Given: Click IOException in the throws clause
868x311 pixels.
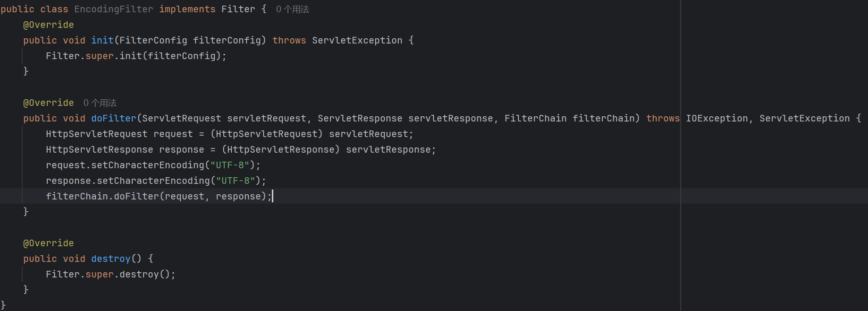Looking at the screenshot, I should 717,119.
